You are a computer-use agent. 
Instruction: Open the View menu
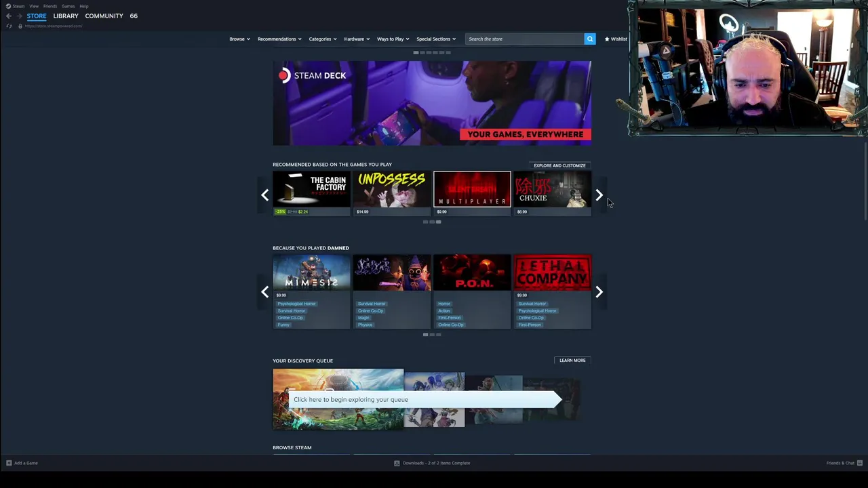point(34,6)
